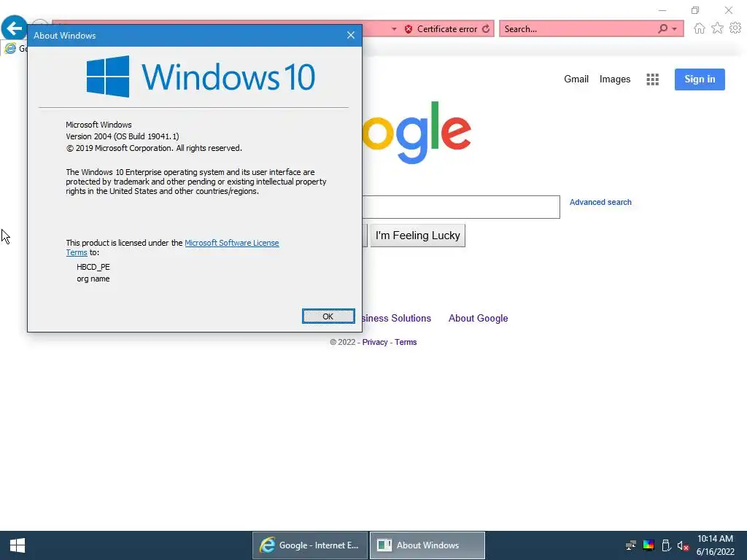Image resolution: width=747 pixels, height=560 pixels.
Task: Click the 'org name' text
Action: click(x=93, y=279)
